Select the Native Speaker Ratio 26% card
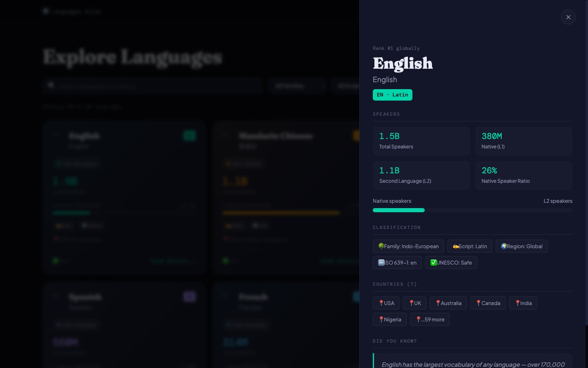The width and height of the screenshot is (588, 368). click(523, 175)
